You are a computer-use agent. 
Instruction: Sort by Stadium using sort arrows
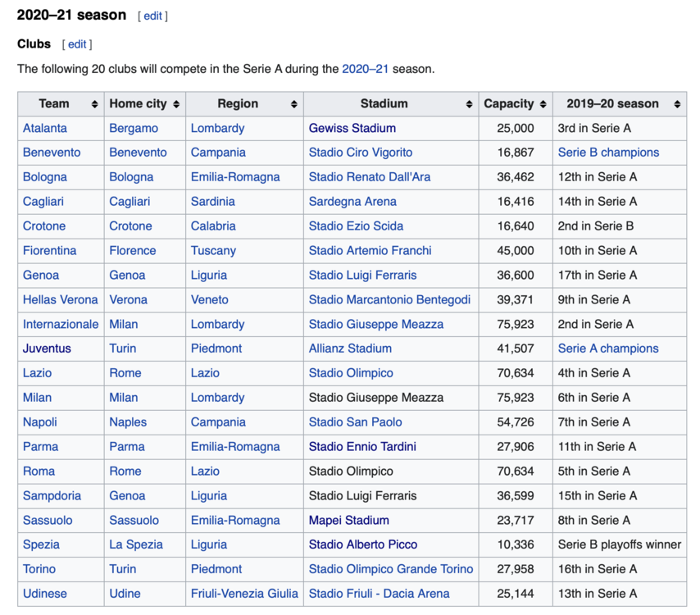470,104
